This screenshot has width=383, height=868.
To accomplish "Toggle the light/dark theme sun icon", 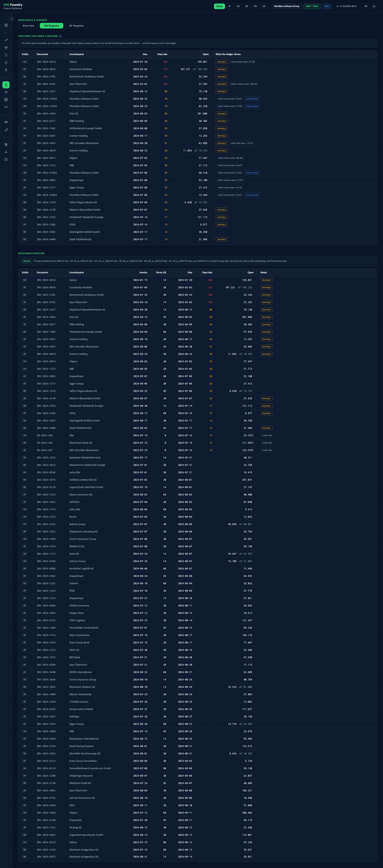I will [374, 6].
